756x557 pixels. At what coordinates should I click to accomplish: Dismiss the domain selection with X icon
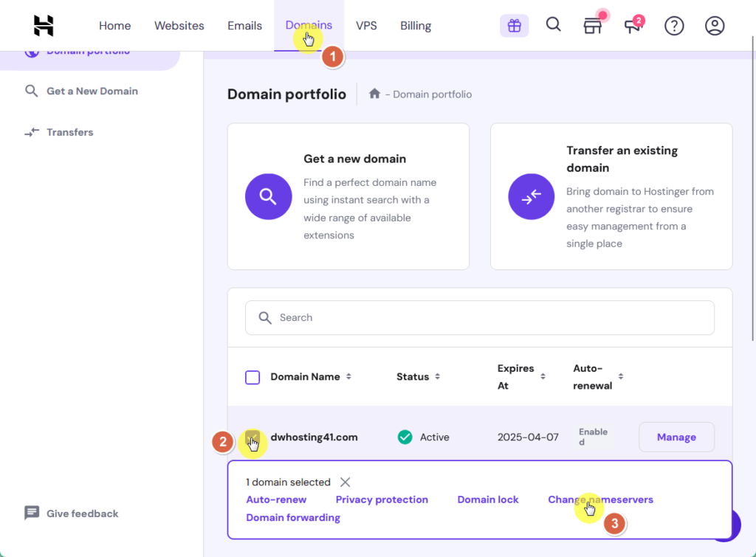coord(346,482)
